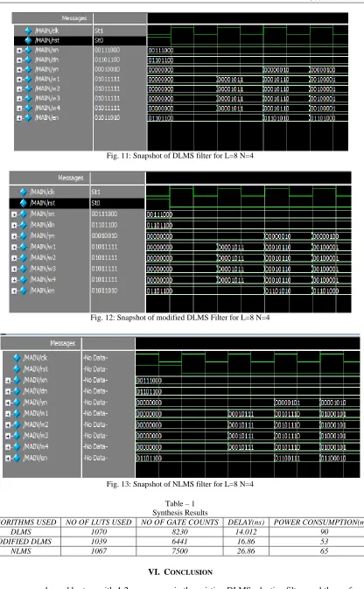Click the 'Table – 1' title
The image size is (364, 589).
tap(180, 504)
